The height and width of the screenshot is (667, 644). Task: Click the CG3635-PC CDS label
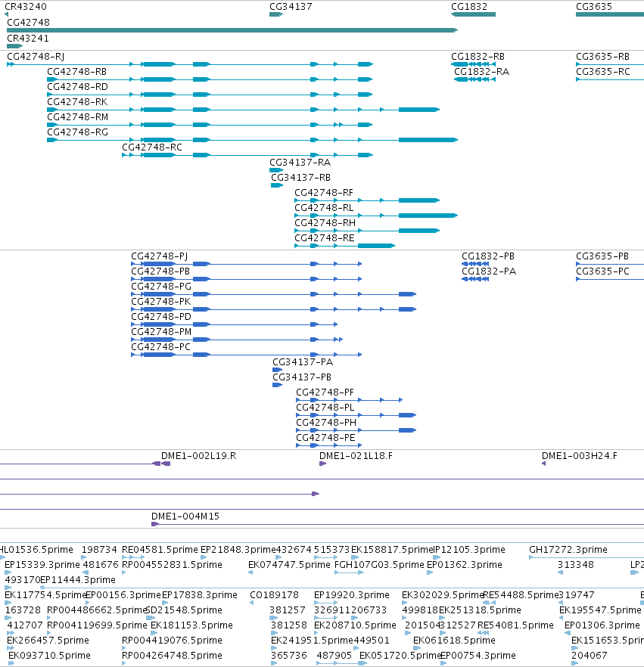pyautogui.click(x=602, y=271)
